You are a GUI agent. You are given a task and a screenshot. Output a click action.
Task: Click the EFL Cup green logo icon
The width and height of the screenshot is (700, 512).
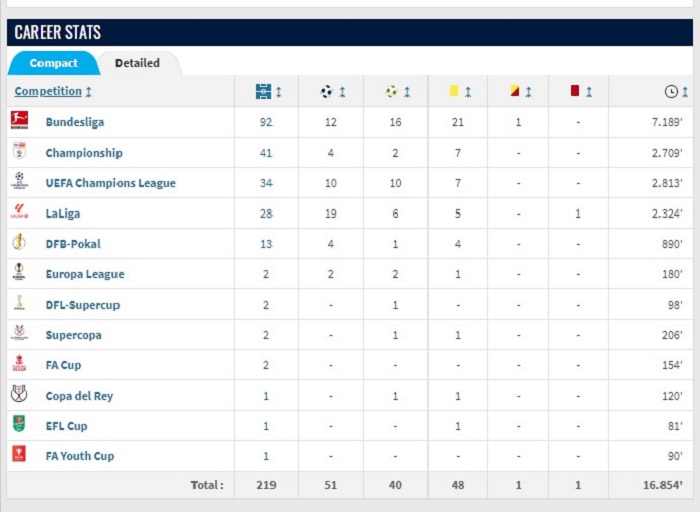[x=19, y=424]
